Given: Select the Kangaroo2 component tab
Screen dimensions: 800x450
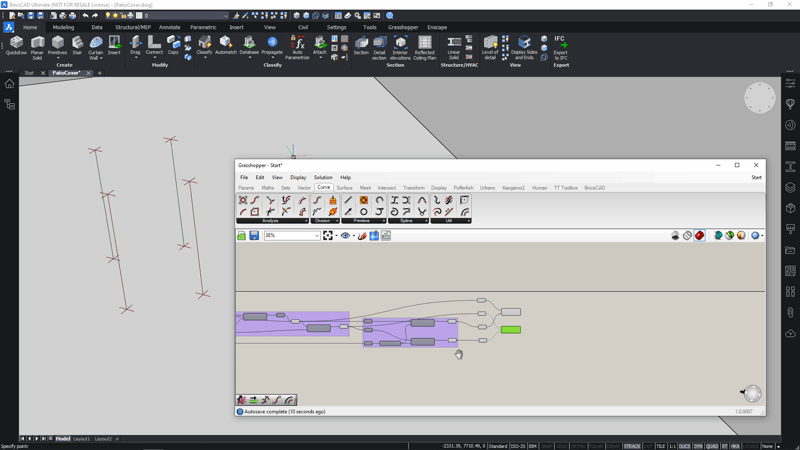Looking at the screenshot, I should 513,188.
